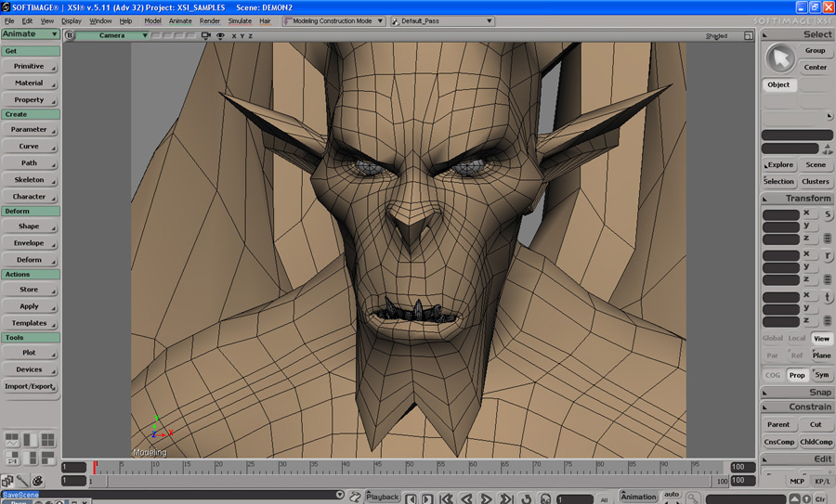Viewport: 836px width, 504px height.
Task: Play the animation forward
Action: pos(486,498)
